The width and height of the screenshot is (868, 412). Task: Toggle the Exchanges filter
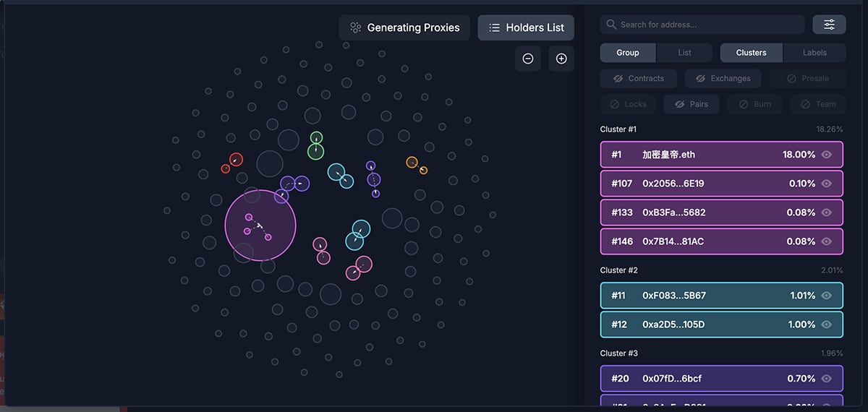[723, 78]
